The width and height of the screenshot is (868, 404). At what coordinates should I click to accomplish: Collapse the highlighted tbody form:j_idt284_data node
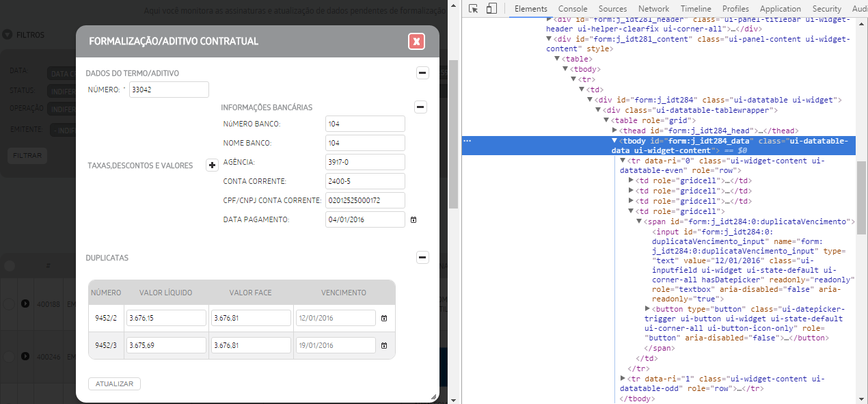pos(614,141)
